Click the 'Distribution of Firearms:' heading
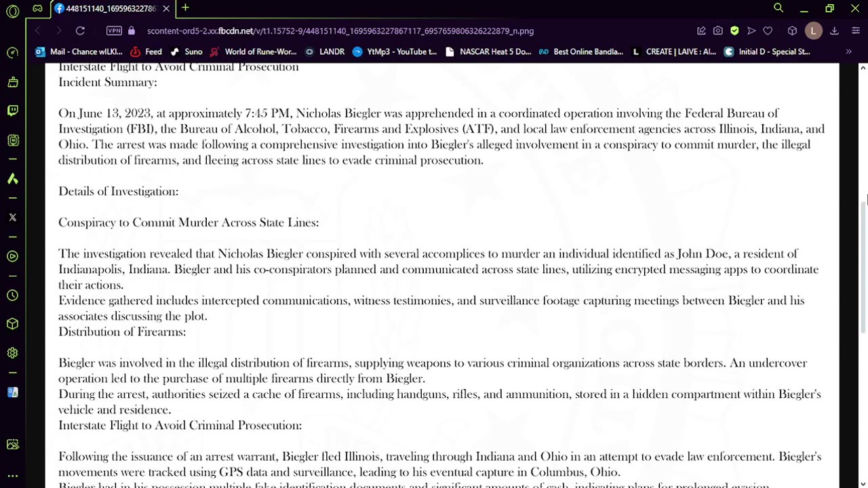The image size is (868, 488). (x=122, y=331)
